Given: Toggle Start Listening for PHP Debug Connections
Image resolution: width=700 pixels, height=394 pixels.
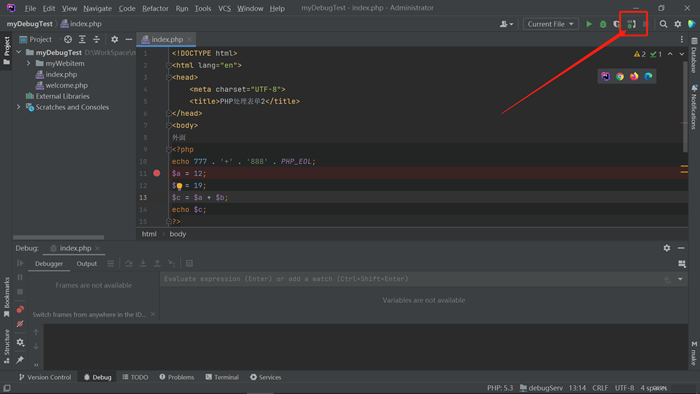Looking at the screenshot, I should [x=631, y=24].
